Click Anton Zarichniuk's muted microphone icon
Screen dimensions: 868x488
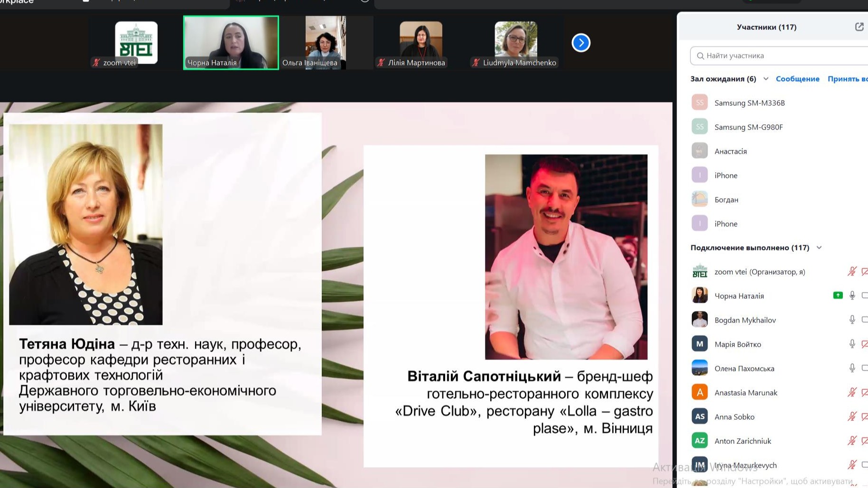(852, 441)
